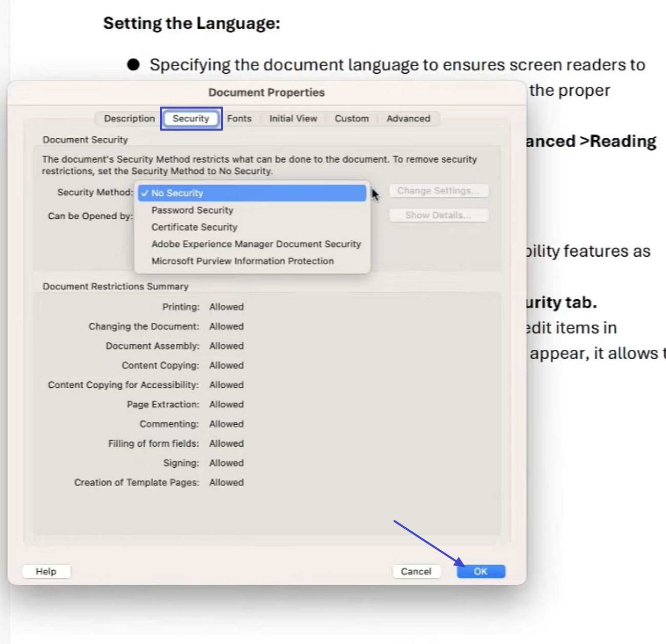Click the Can be Opened by label

pos(90,216)
